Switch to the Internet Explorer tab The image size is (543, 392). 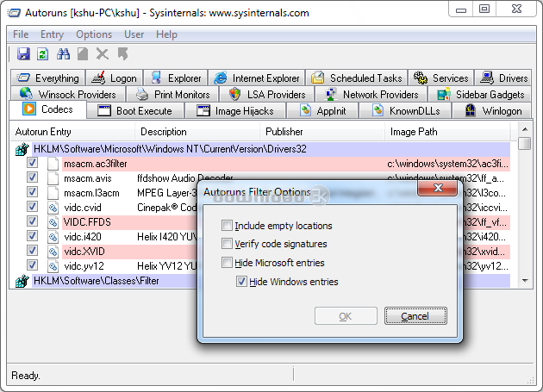click(x=257, y=78)
